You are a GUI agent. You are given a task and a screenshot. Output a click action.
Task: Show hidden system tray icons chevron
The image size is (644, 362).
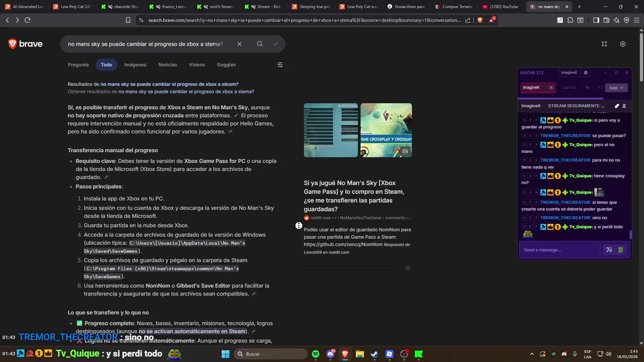[532, 354]
